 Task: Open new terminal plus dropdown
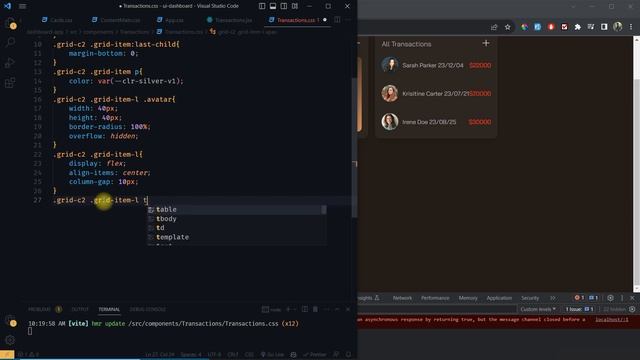(291, 309)
